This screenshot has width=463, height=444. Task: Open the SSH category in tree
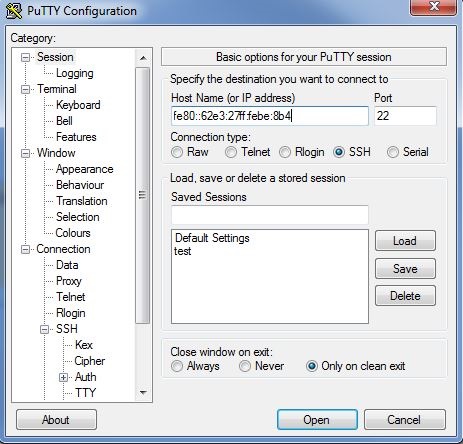[x=67, y=329]
